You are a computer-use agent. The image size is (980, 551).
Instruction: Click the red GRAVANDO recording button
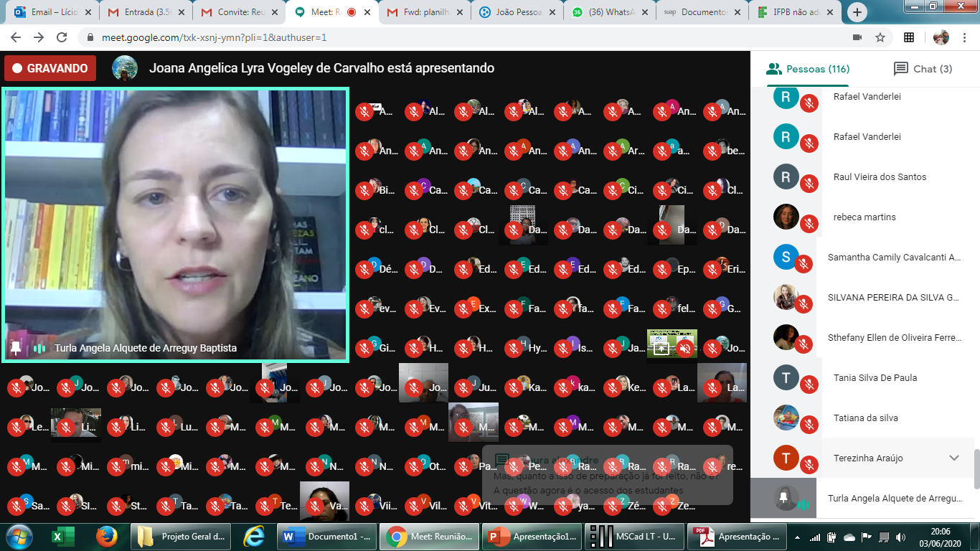[50, 69]
